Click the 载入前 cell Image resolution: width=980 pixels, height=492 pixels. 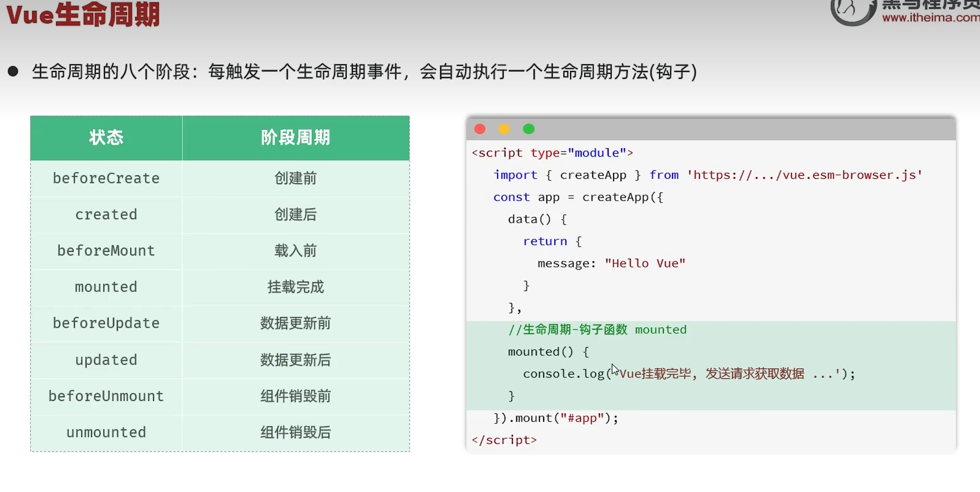coord(296,251)
